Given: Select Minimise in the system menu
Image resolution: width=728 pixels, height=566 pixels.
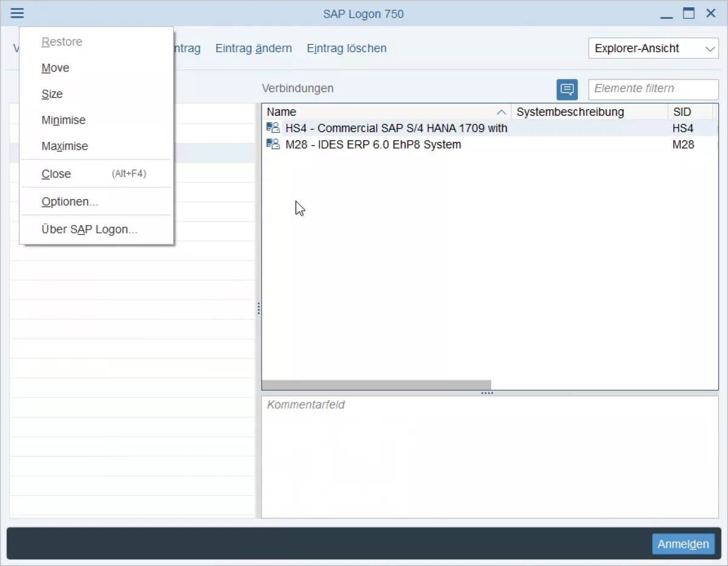Looking at the screenshot, I should (x=96, y=120).
